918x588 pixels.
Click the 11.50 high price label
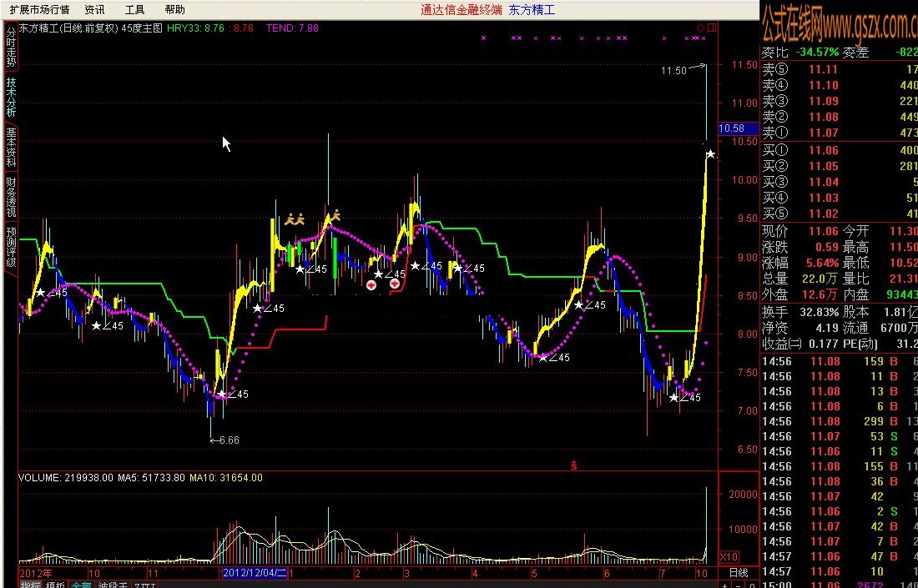673,71
